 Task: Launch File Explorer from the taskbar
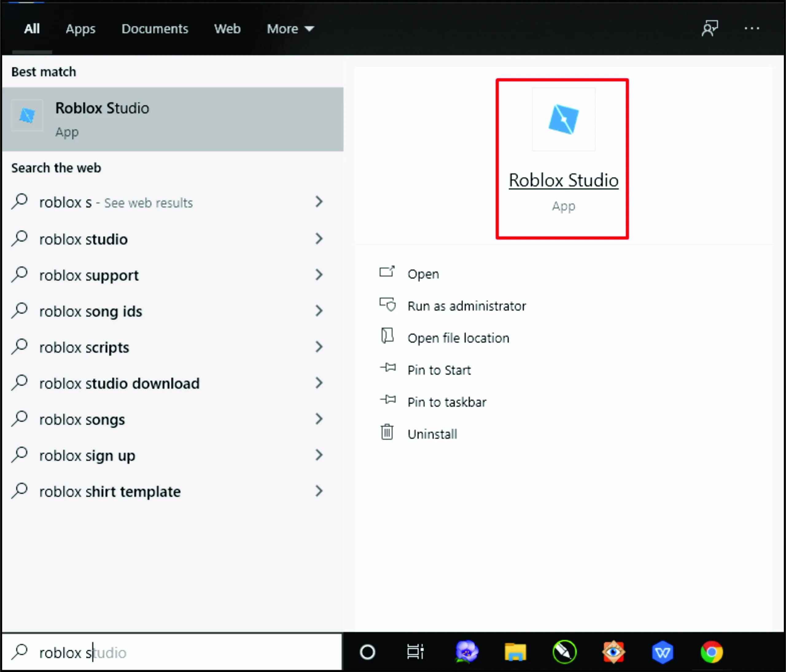[515, 652]
